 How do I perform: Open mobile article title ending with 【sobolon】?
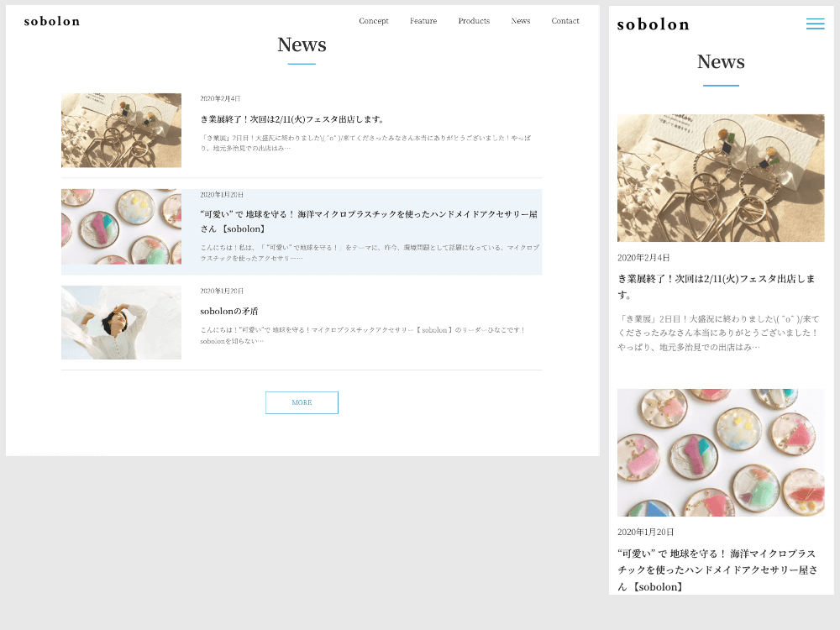(717, 570)
